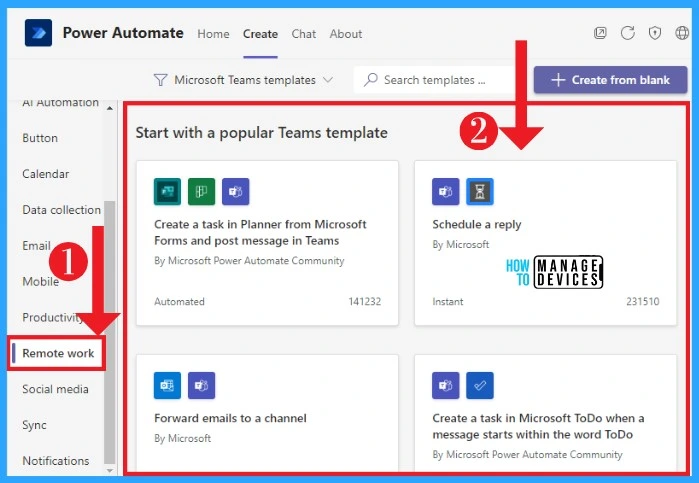Click Teams icon on Microsoft ToDo card
Viewport: 699px width, 483px height.
tap(445, 385)
